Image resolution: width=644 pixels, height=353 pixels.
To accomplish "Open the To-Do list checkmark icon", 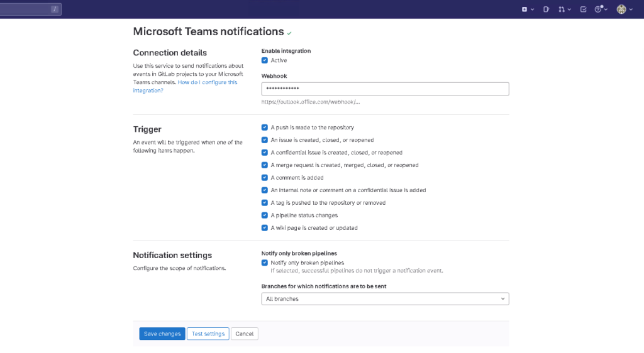I will click(x=583, y=9).
